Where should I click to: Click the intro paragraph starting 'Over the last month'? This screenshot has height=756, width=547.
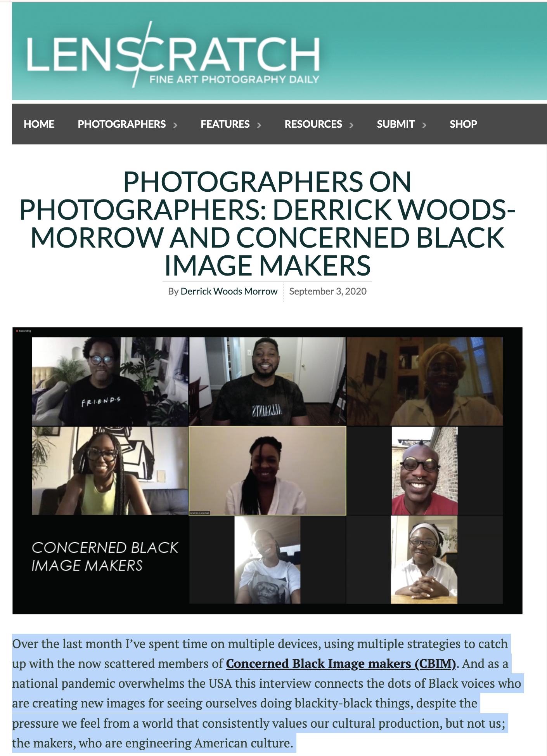[x=268, y=694]
